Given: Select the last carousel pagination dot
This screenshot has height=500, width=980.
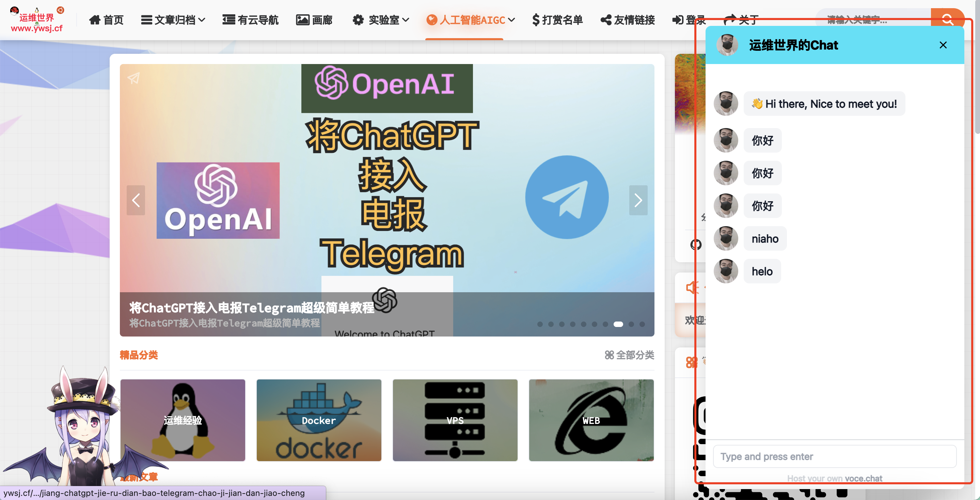Looking at the screenshot, I should point(642,324).
